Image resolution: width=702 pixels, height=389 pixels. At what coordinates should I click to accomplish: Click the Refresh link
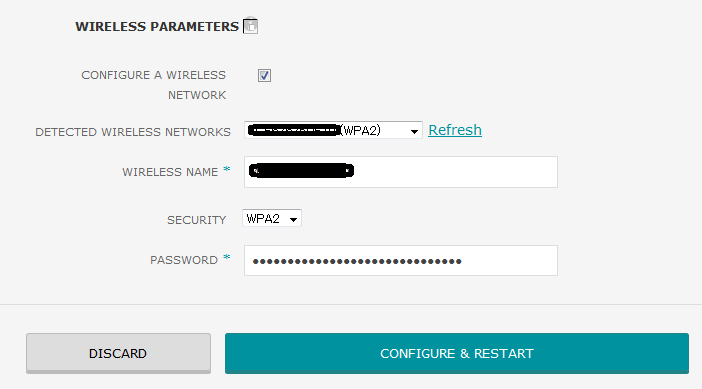pyautogui.click(x=455, y=130)
